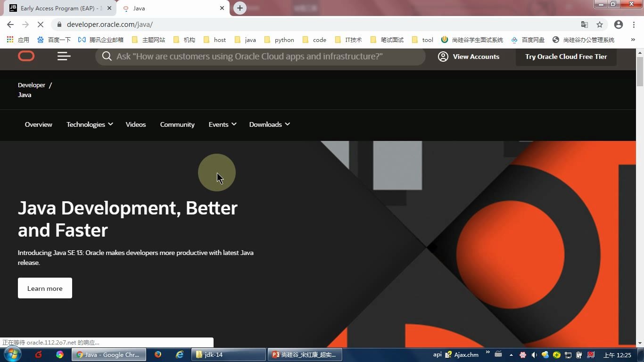The width and height of the screenshot is (644, 362).
Task: Open python bookmarks folder
Action: [279, 40]
